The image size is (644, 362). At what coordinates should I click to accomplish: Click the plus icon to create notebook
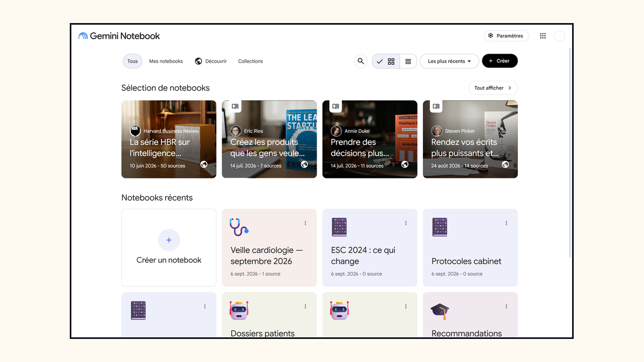point(169,240)
